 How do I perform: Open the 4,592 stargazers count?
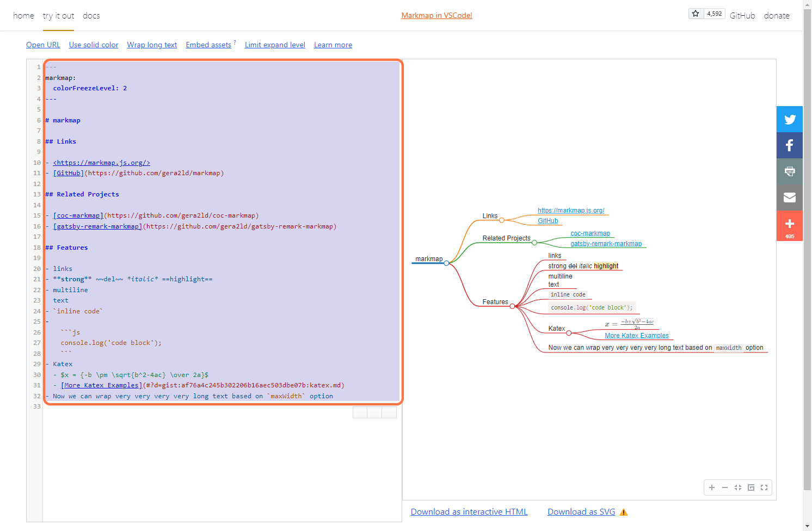click(714, 14)
